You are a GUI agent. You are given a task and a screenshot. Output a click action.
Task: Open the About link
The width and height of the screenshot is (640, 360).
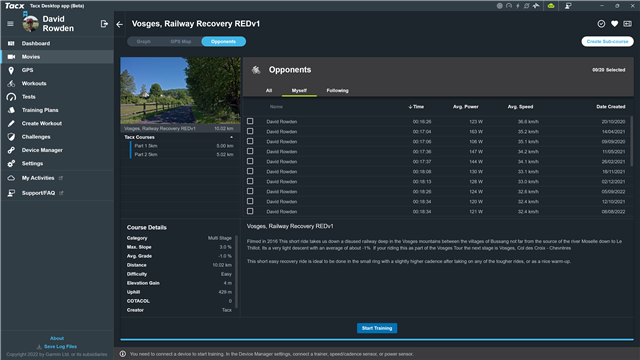(57, 338)
